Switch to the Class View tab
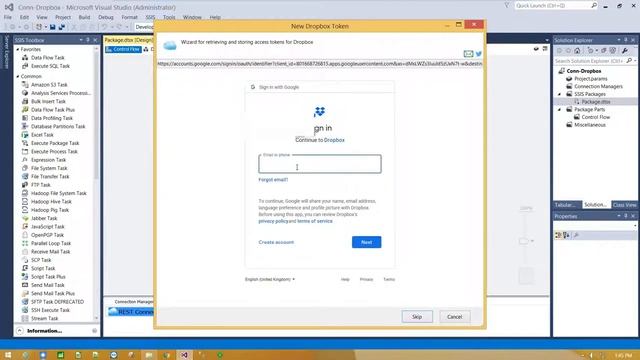Viewport: 640px width, 360px height. click(624, 205)
